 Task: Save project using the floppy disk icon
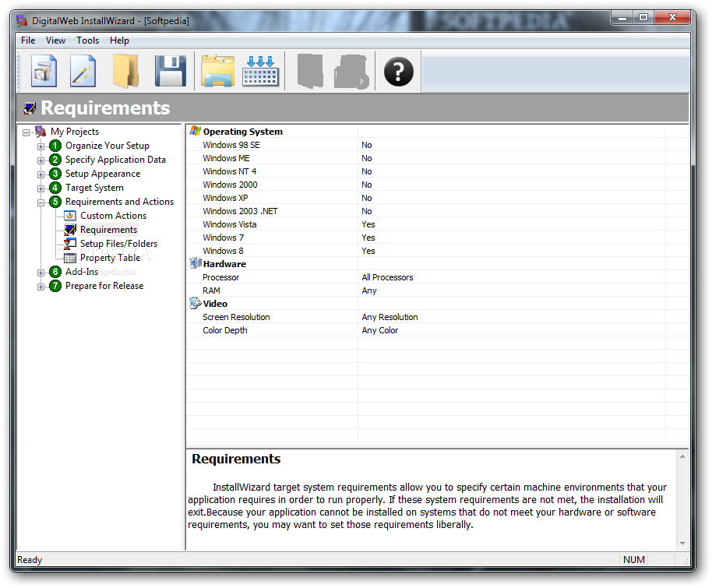[x=171, y=71]
